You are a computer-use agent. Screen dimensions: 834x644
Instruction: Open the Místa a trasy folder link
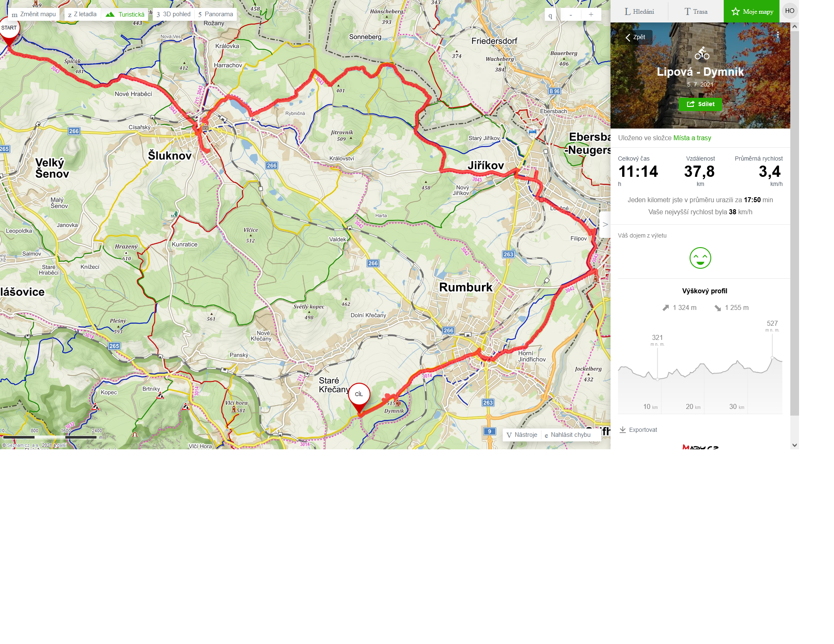click(x=692, y=138)
